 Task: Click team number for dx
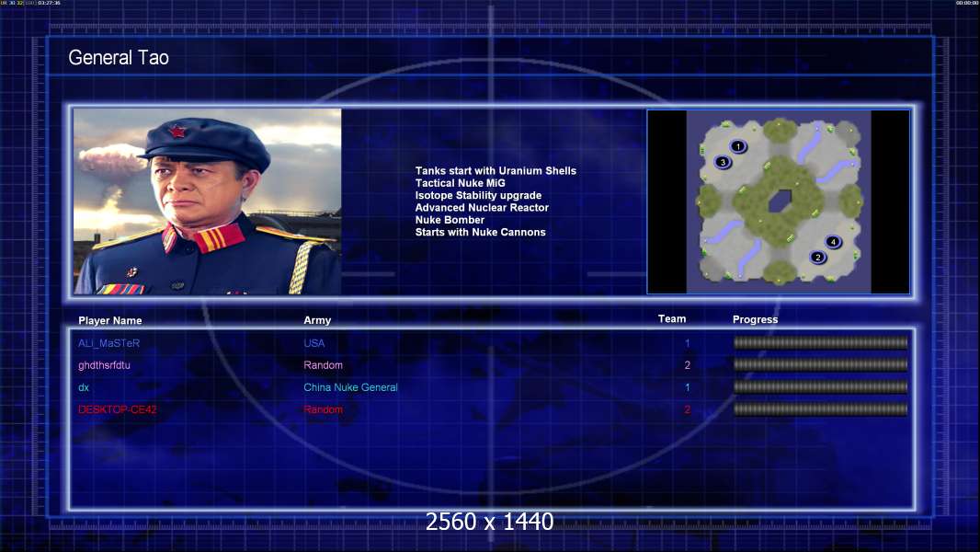[x=687, y=387]
